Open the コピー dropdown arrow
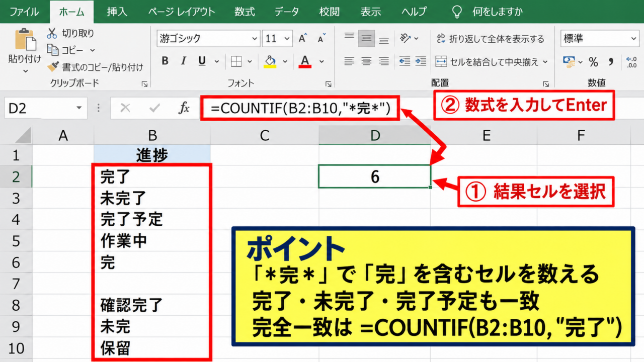Image resolution: width=644 pixels, height=362 pixels. (93, 50)
